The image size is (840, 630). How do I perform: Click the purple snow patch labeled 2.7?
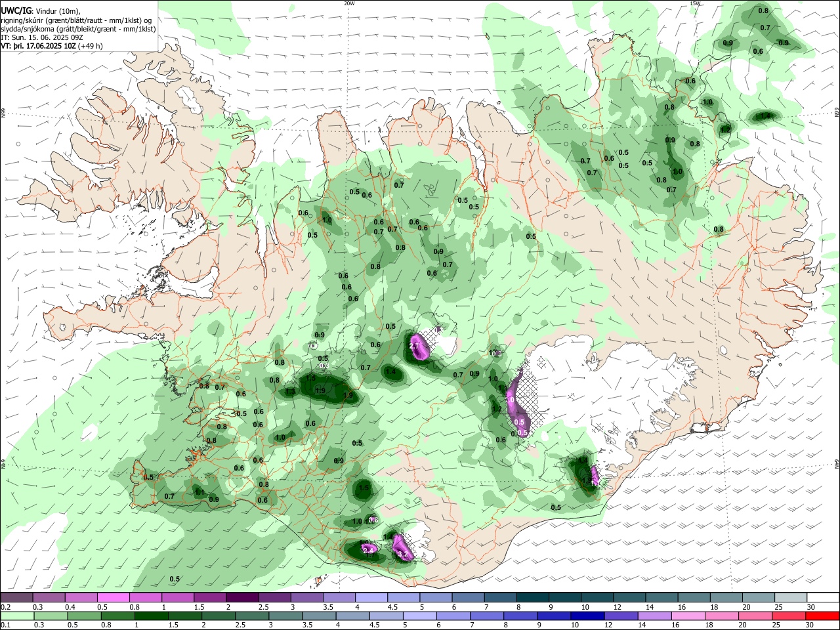pyautogui.click(x=420, y=348)
